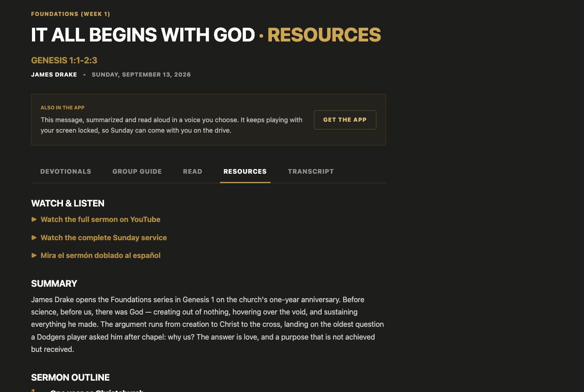Click play arrow beside complete Sunday service

[34, 237]
